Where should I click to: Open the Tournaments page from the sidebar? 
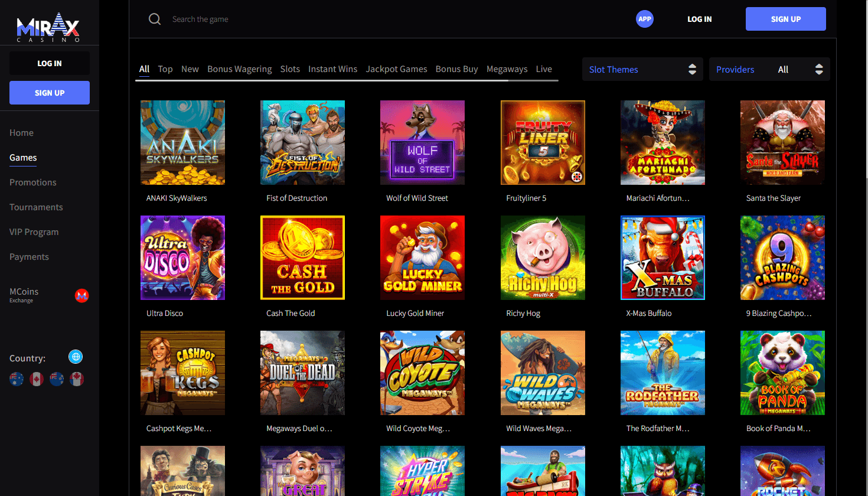[x=36, y=207]
